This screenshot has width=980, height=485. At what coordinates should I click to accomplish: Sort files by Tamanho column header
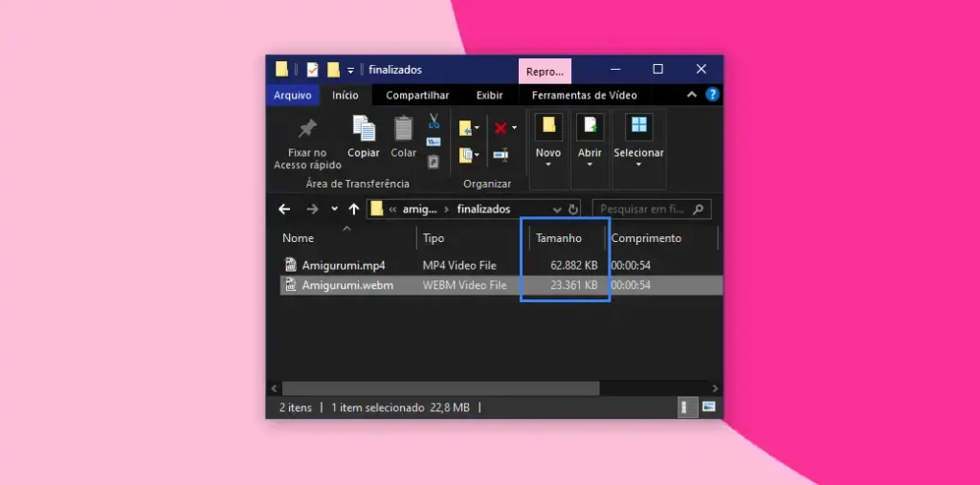pos(559,238)
